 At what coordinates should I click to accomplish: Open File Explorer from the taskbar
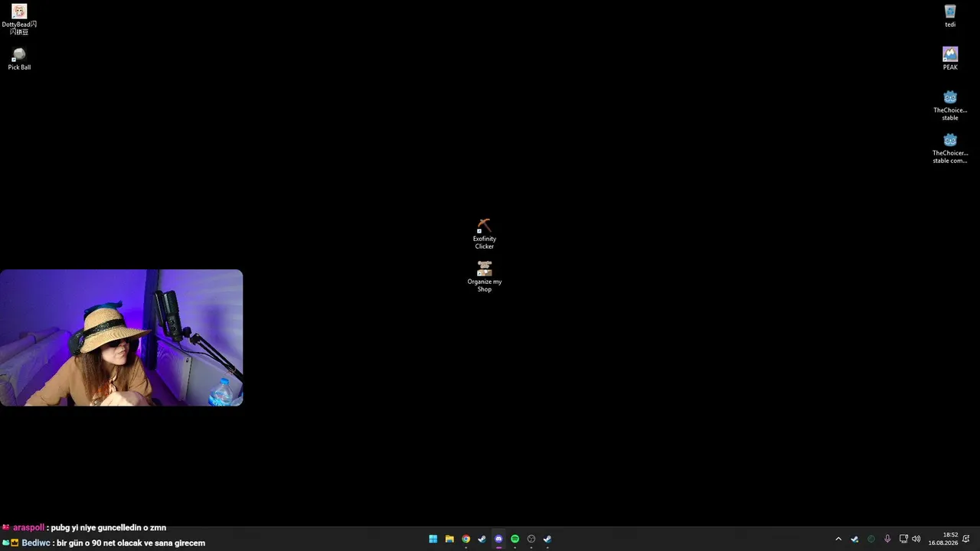pos(449,539)
